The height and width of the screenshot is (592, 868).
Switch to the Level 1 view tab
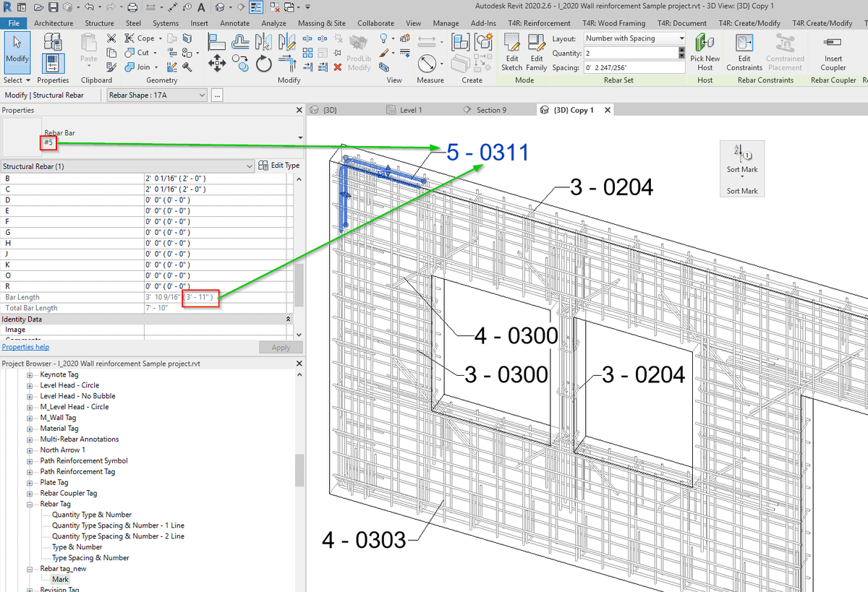click(x=411, y=110)
